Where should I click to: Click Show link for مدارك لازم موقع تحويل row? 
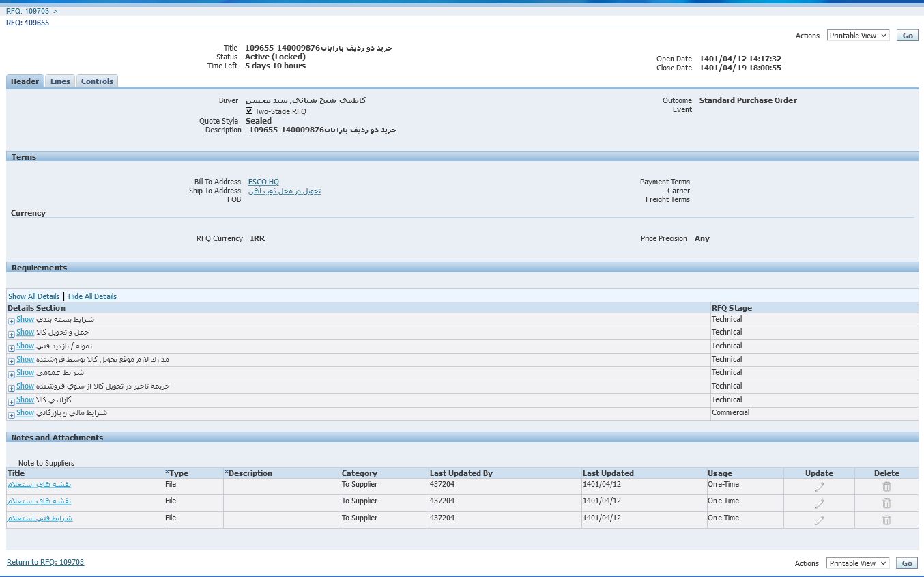[25, 359]
